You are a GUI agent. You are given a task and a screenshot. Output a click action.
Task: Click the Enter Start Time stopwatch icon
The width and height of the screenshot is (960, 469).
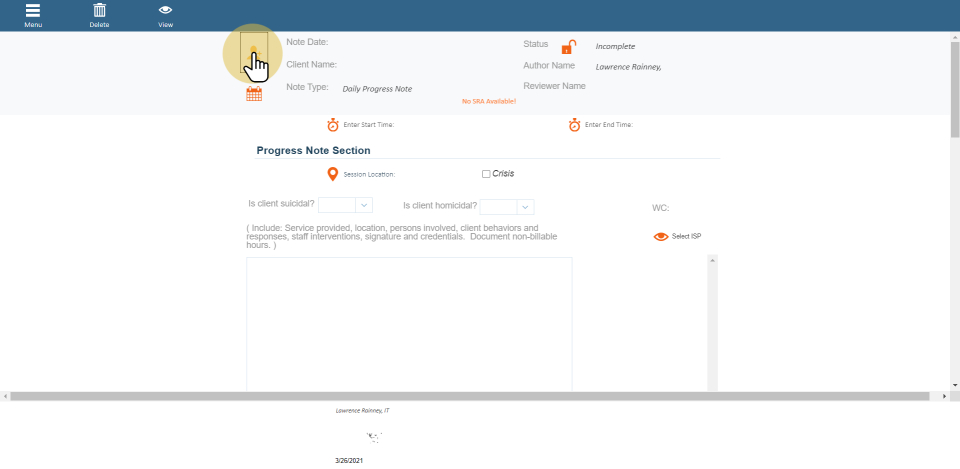(333, 125)
